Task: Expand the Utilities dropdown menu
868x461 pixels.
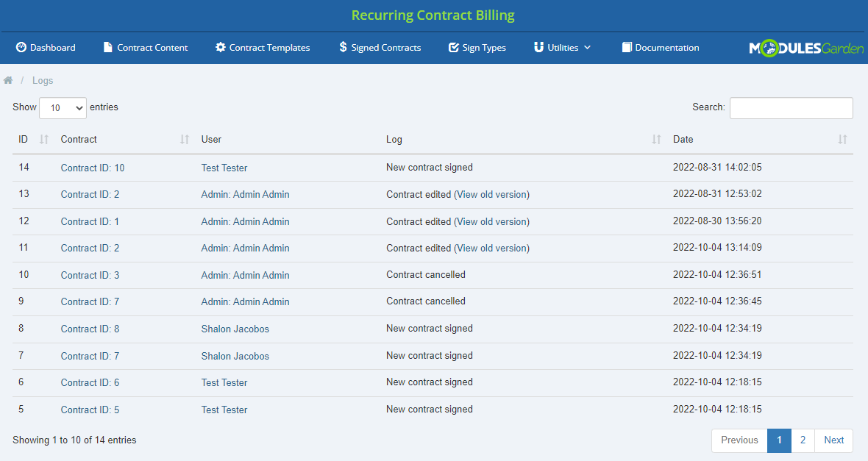Action: (x=563, y=48)
